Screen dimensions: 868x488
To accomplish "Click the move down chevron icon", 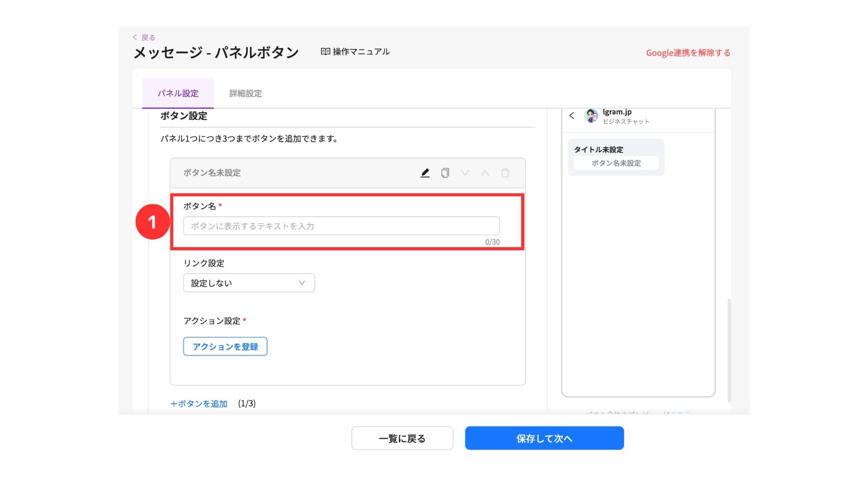I will (465, 173).
